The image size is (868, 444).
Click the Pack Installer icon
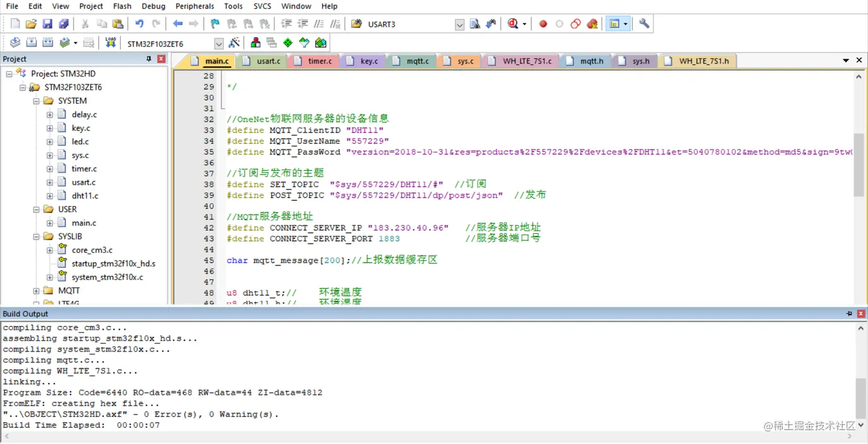click(x=321, y=43)
